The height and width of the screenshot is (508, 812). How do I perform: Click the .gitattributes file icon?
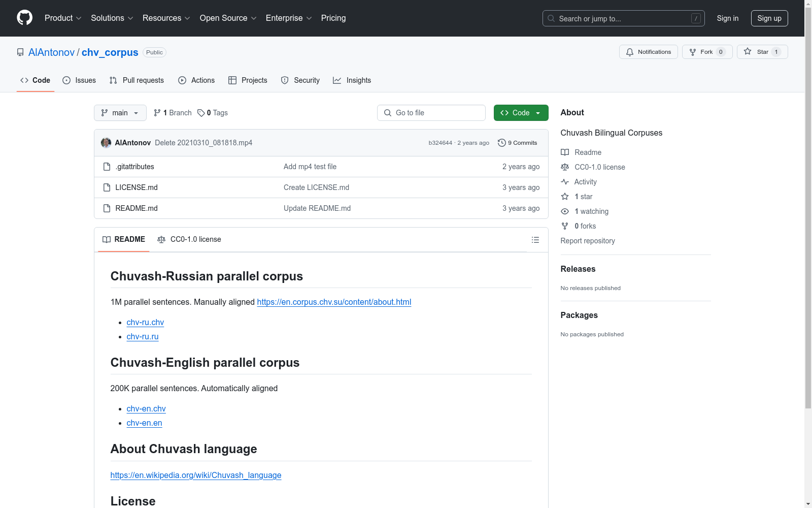[107, 167]
